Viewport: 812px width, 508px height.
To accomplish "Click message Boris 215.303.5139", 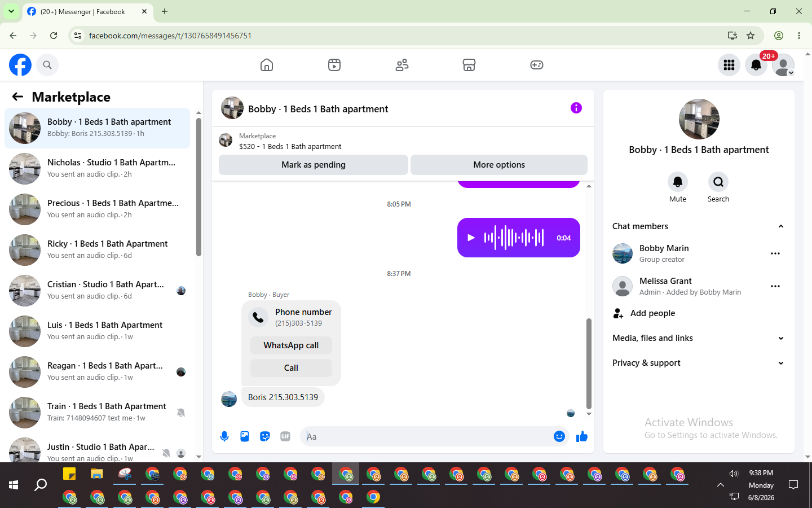I will point(283,397).
